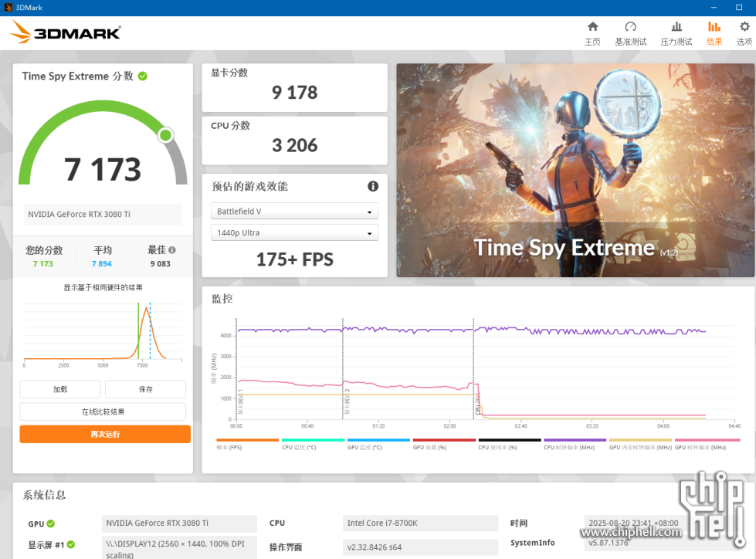Select the 结果 results chart icon
756x559 pixels.
coord(714,26)
